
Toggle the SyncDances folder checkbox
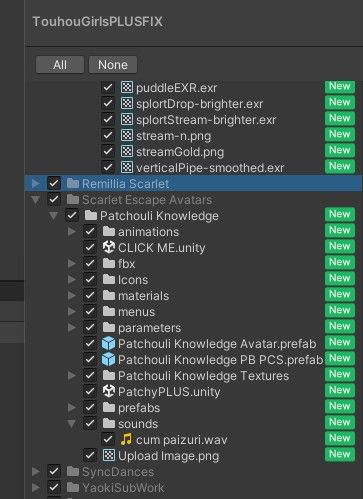tap(54, 471)
